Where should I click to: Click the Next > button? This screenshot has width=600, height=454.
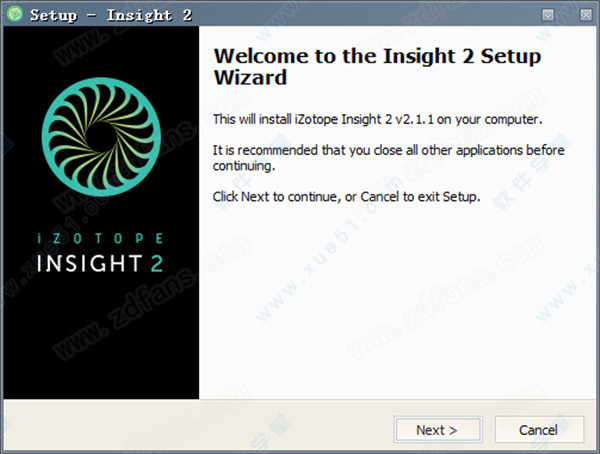438,430
